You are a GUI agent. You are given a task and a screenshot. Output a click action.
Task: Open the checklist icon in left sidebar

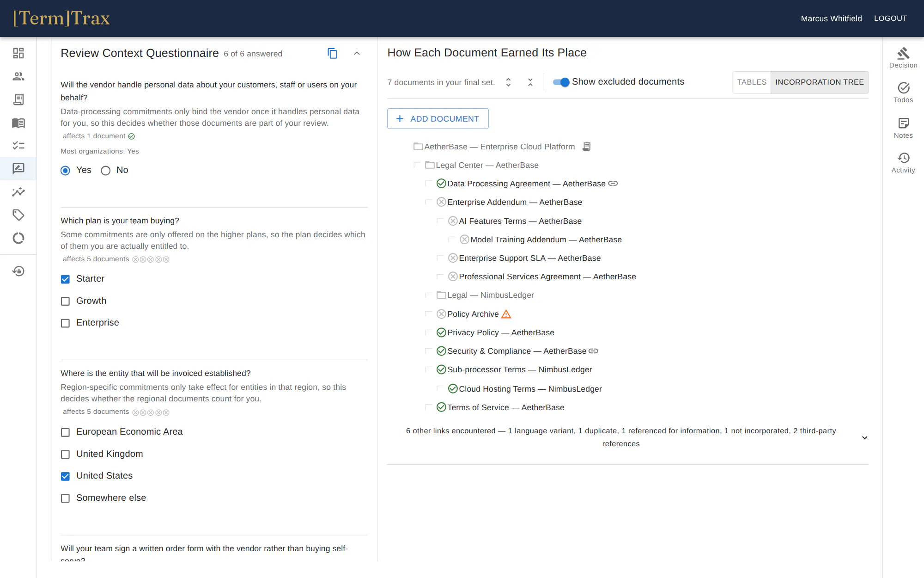(18, 146)
